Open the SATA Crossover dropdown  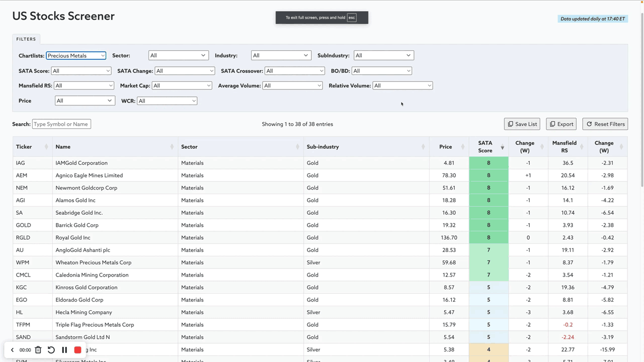294,71
